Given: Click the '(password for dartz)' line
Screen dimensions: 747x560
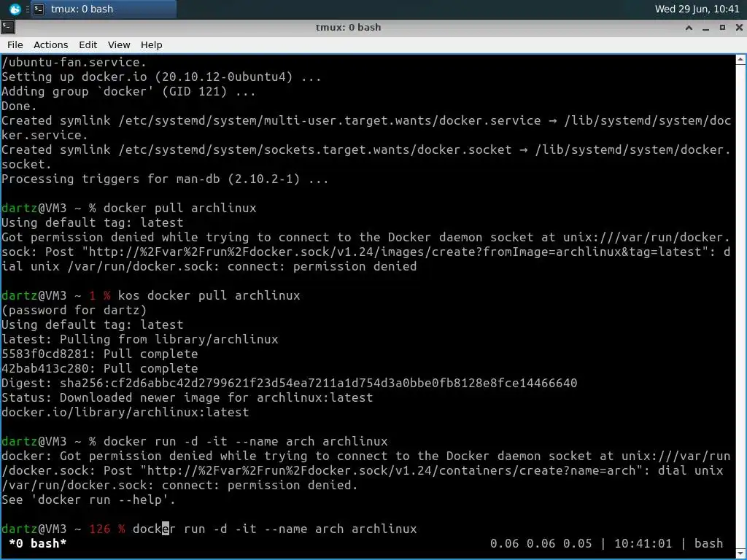Looking at the screenshot, I should point(74,310).
